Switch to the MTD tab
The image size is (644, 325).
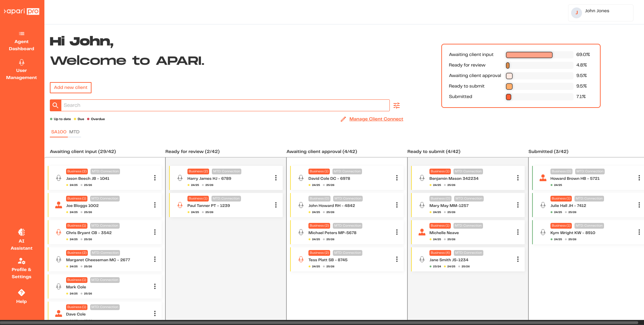tap(75, 132)
